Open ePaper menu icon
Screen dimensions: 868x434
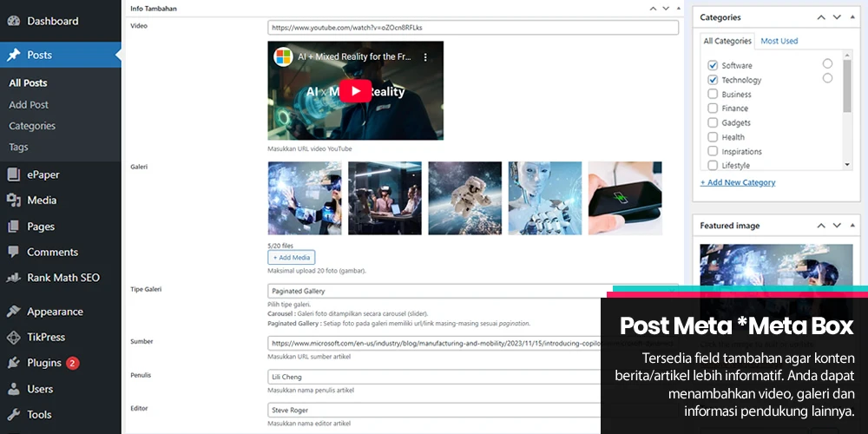[13, 174]
